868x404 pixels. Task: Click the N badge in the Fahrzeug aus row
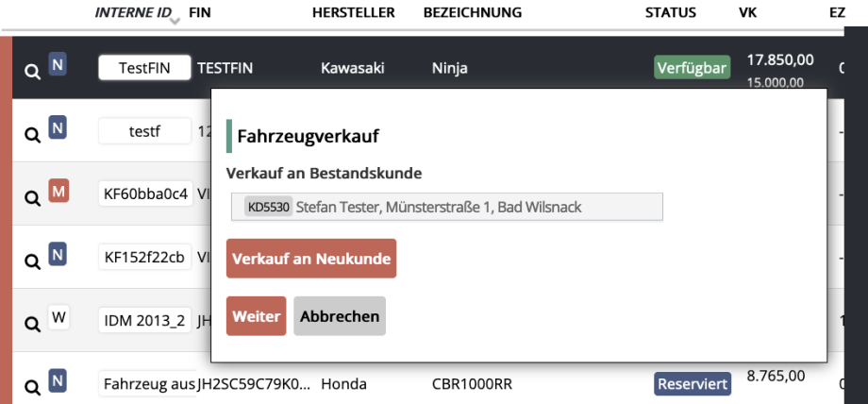tap(58, 380)
